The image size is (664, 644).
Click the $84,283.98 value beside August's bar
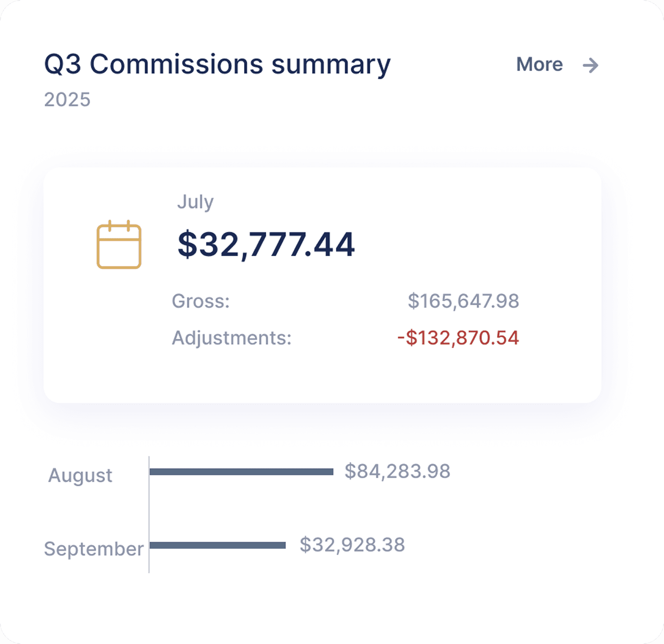pos(399,471)
